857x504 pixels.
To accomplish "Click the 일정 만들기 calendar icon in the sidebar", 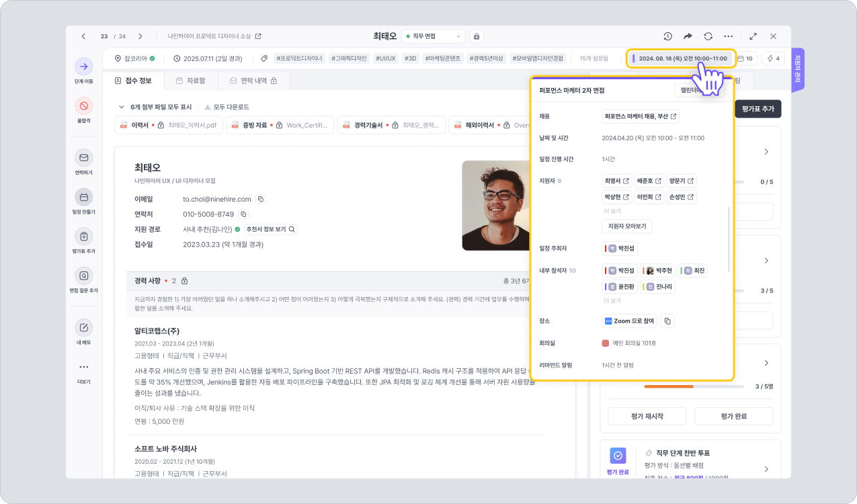I will pyautogui.click(x=84, y=198).
